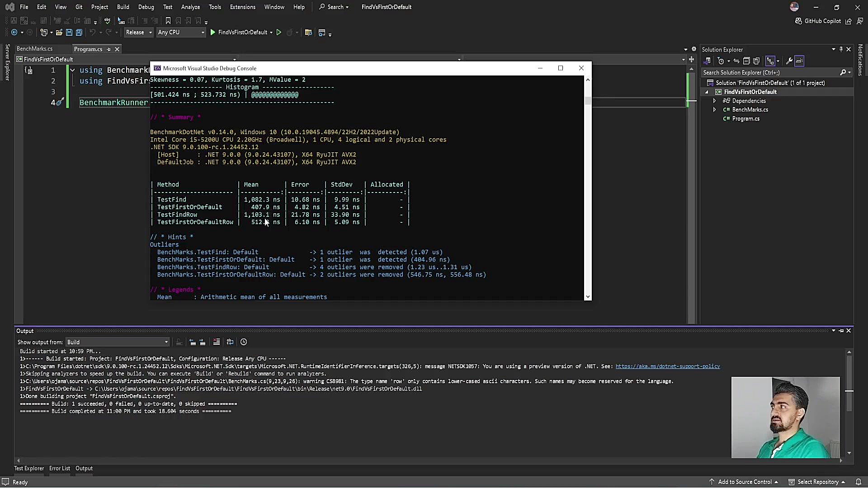The width and height of the screenshot is (868, 488).
Task: Switch to the BenchMarks.cs tab
Action: coord(34,49)
